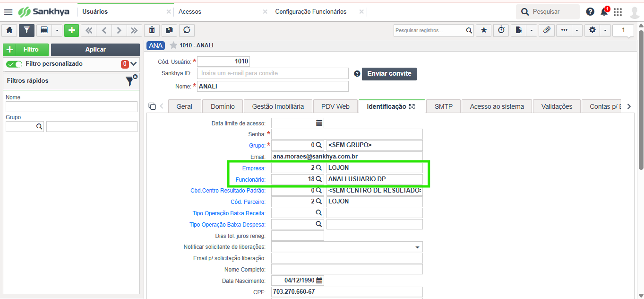
Task: Expand Identificação tab to fullscreen
Action: point(412,107)
